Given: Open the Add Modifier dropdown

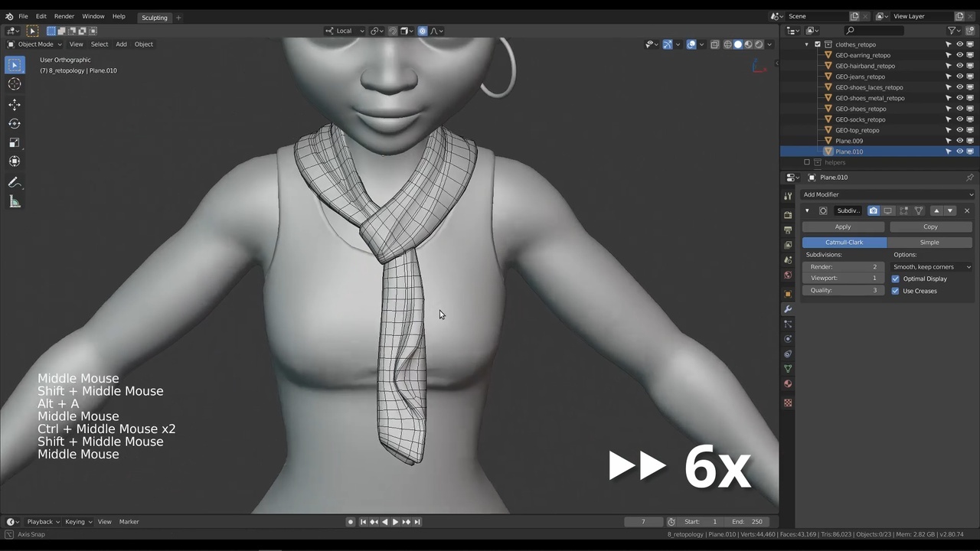Looking at the screenshot, I should click(887, 194).
